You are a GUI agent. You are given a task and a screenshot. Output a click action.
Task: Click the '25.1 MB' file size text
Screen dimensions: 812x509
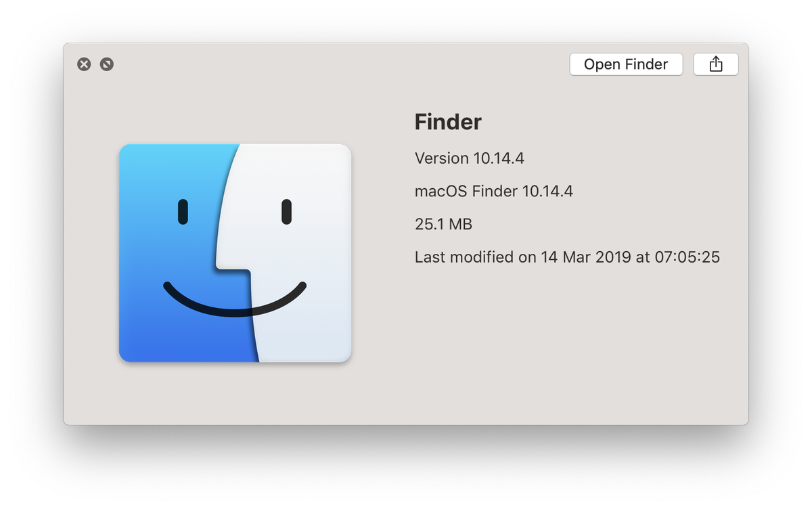click(x=443, y=224)
